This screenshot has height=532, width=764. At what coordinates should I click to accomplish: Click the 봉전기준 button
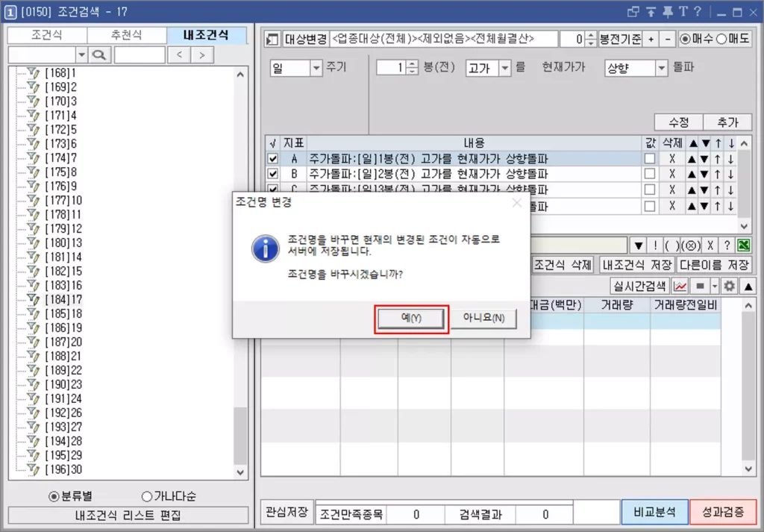tap(620, 39)
